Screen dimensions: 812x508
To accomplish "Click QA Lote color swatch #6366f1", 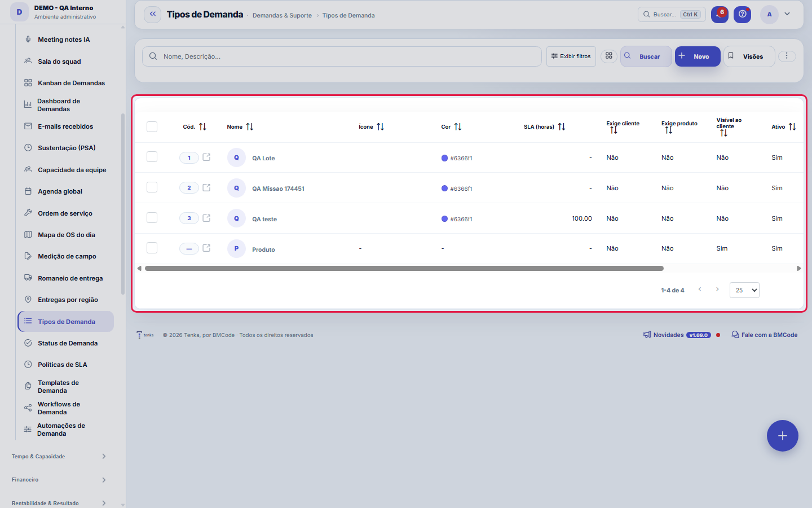I will 444,158.
